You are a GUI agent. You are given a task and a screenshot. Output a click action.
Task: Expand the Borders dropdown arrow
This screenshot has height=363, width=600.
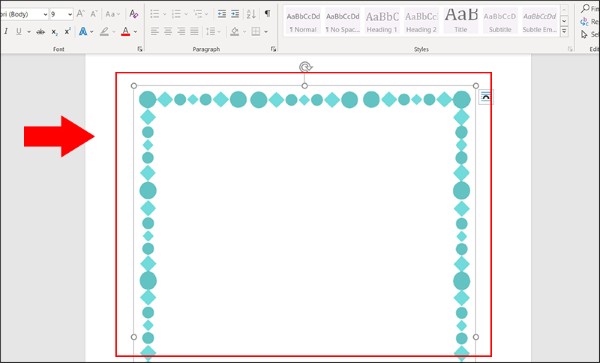tap(266, 32)
